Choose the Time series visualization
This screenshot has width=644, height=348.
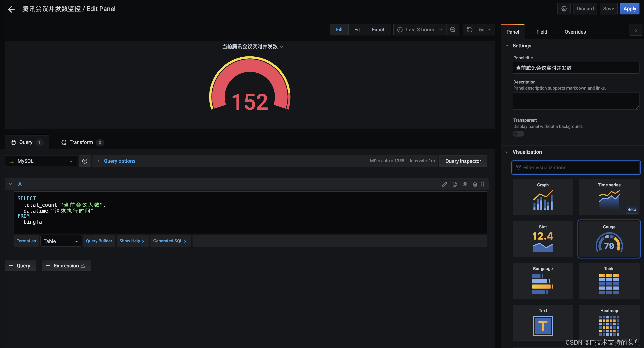point(609,197)
